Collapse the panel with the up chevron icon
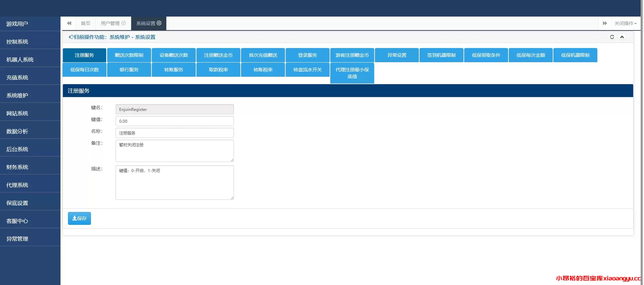644x285 pixels. click(622, 37)
